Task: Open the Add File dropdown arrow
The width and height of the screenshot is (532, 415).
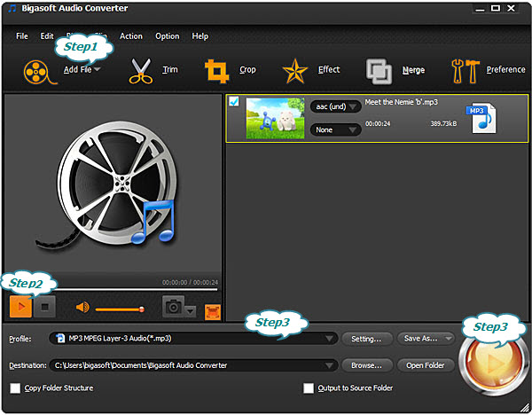Action: point(97,69)
